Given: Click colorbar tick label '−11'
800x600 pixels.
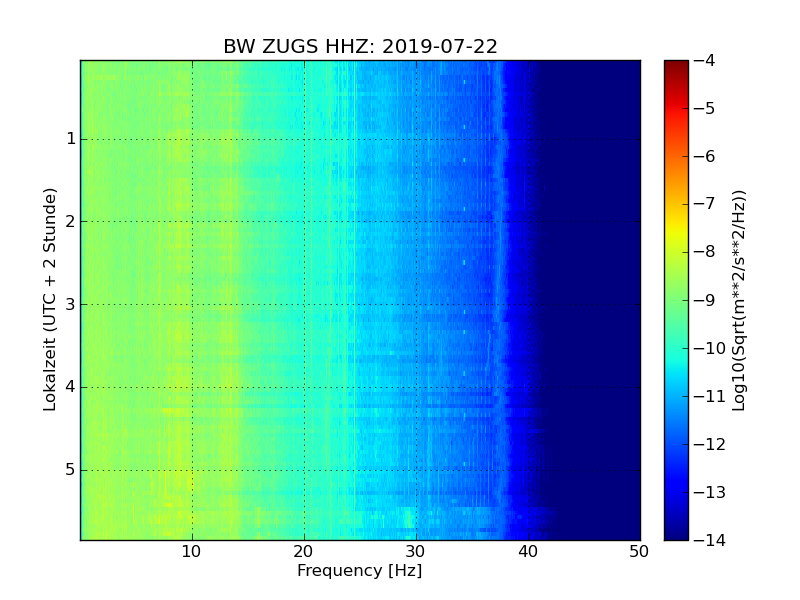Looking at the screenshot, I should [710, 396].
